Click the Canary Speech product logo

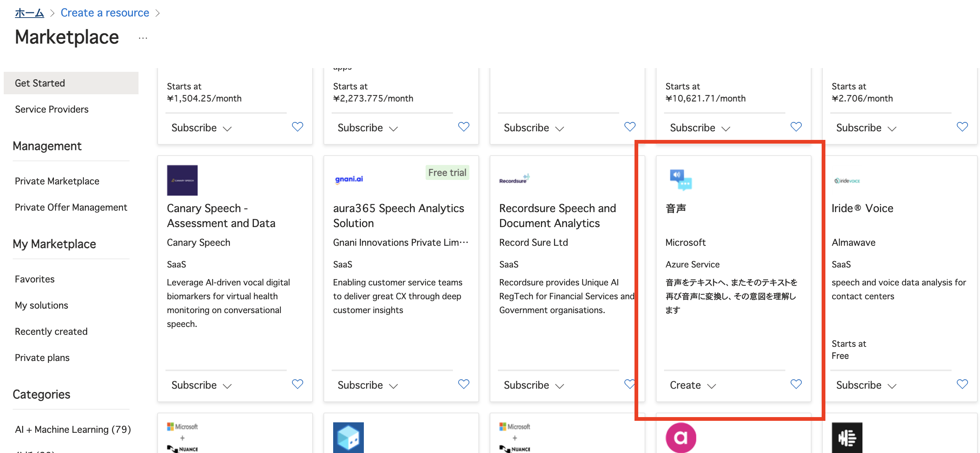pyautogui.click(x=182, y=180)
